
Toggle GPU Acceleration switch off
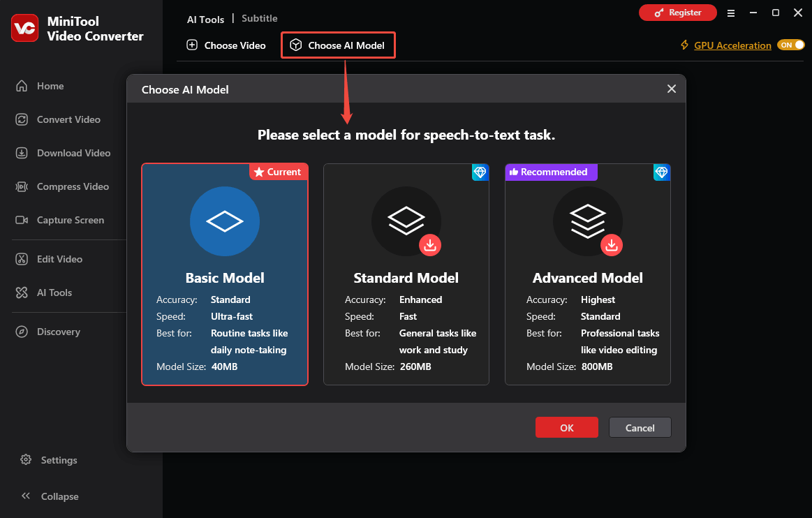coord(791,45)
